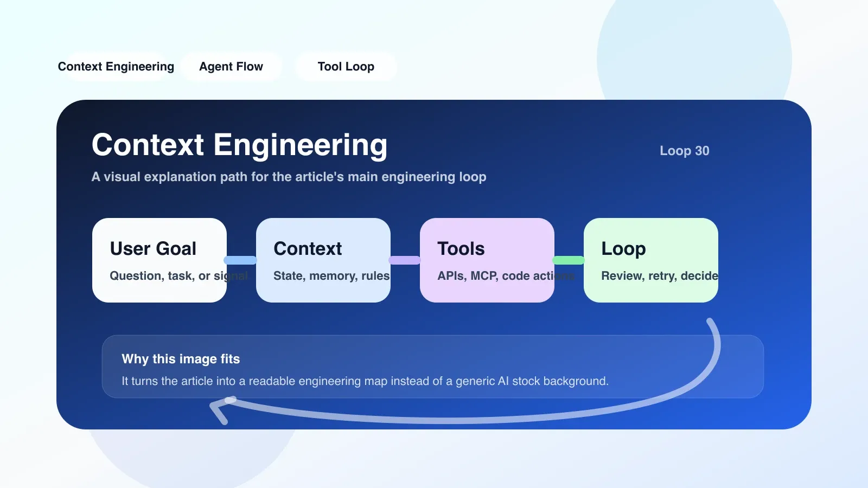Click the loop-back arrow head

(x=222, y=409)
